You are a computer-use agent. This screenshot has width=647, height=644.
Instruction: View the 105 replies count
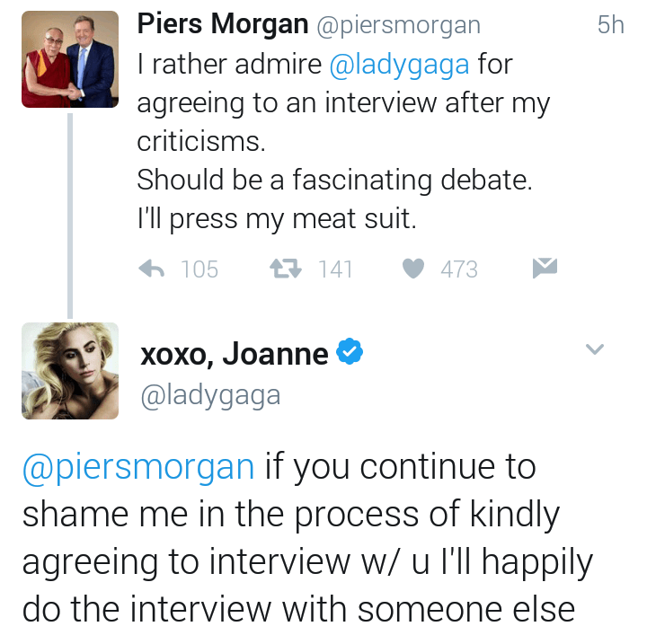(199, 269)
